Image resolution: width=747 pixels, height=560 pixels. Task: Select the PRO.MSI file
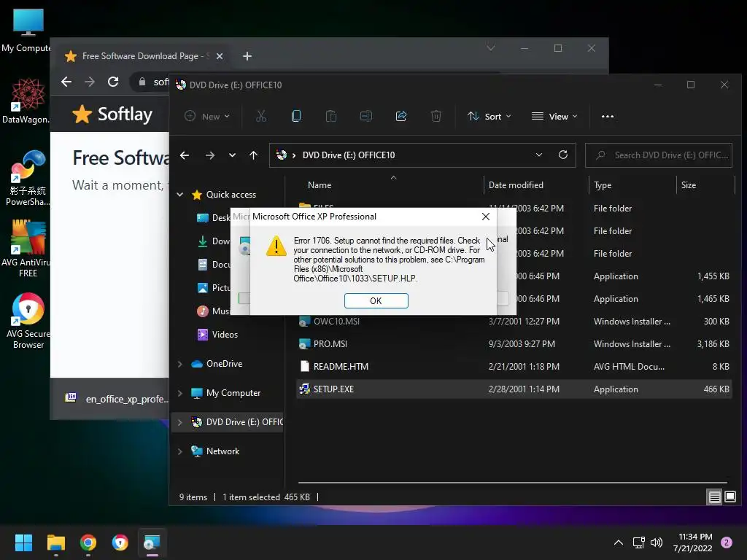click(x=514, y=344)
